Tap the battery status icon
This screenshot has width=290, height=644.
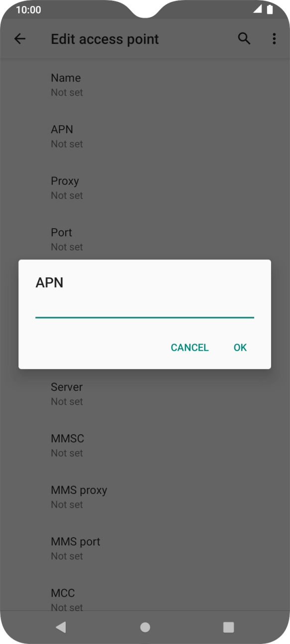270,9
